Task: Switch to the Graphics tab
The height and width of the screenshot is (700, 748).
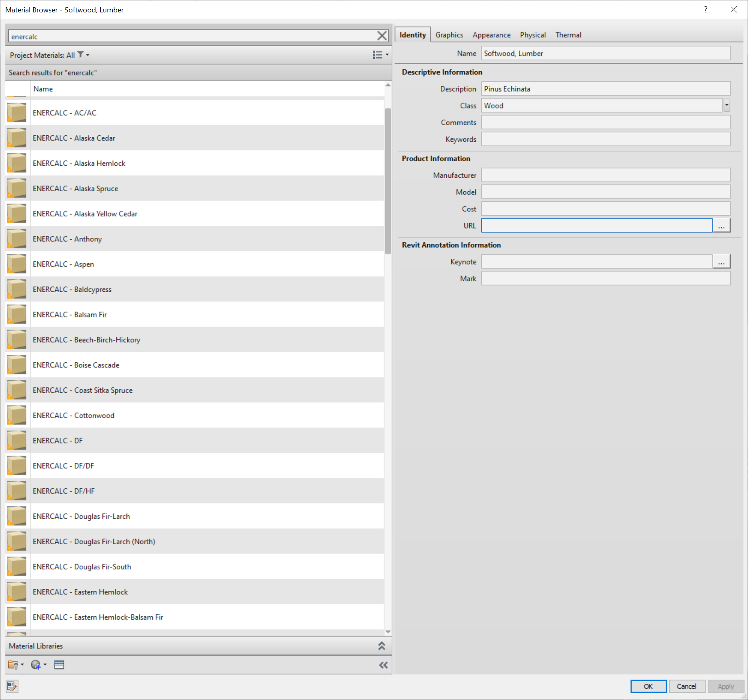Action: (x=449, y=35)
